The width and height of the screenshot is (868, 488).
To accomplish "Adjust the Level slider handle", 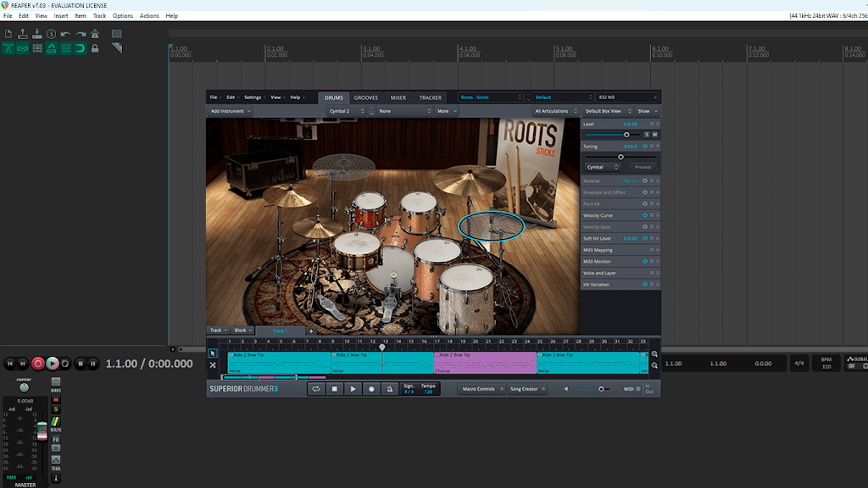I will click(x=626, y=135).
